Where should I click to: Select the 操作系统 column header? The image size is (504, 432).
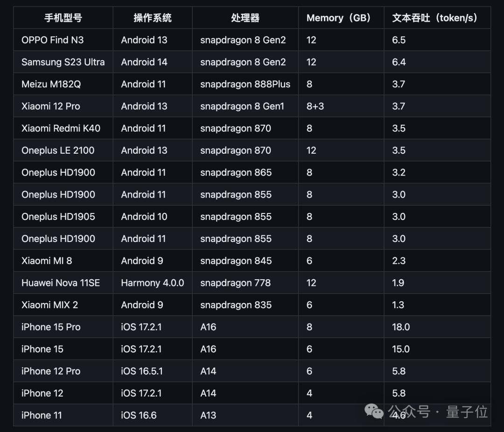pos(153,18)
